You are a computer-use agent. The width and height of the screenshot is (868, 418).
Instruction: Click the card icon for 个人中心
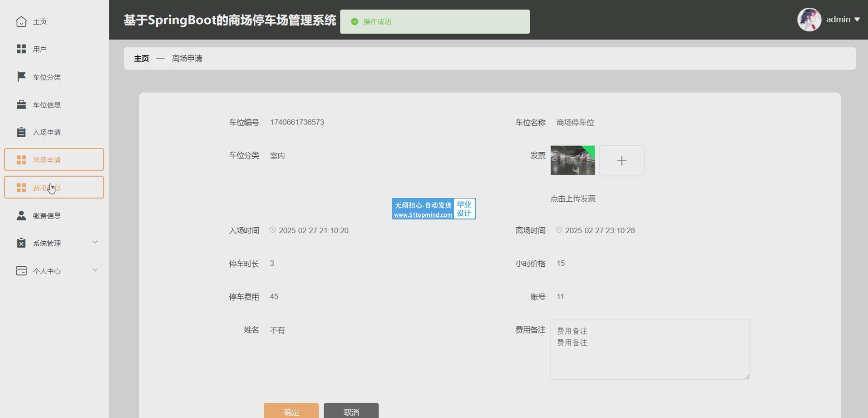click(21, 271)
